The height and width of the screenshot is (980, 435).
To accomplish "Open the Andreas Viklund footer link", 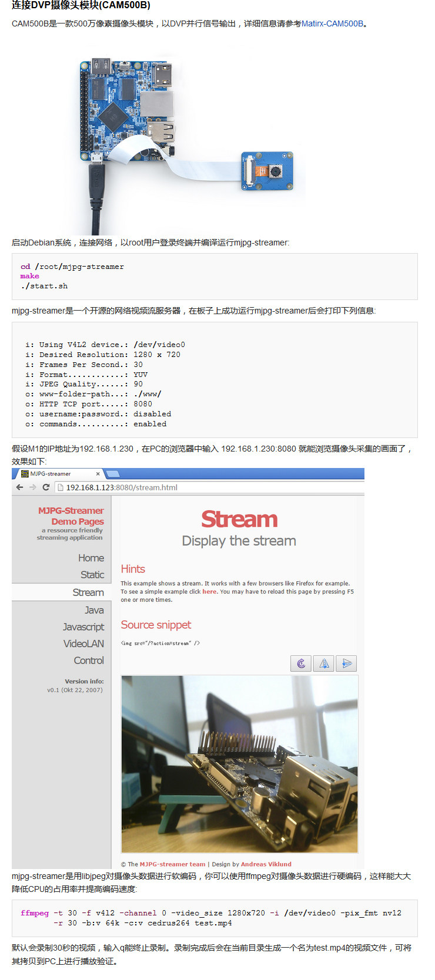I will [266, 864].
